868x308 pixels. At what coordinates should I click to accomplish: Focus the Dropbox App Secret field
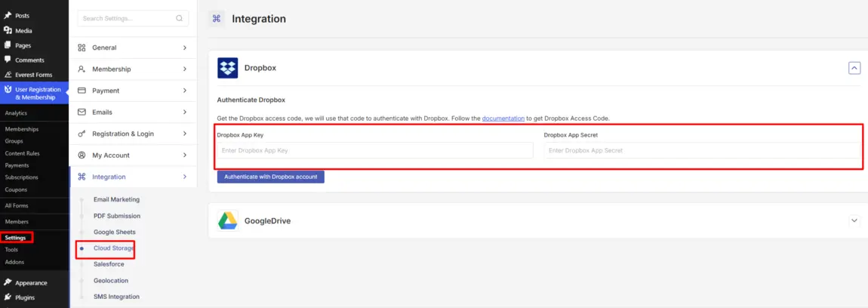click(x=702, y=150)
